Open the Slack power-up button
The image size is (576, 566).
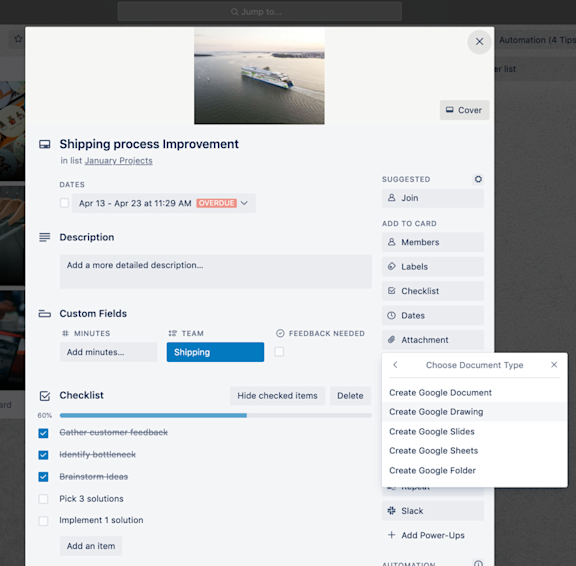point(433,511)
